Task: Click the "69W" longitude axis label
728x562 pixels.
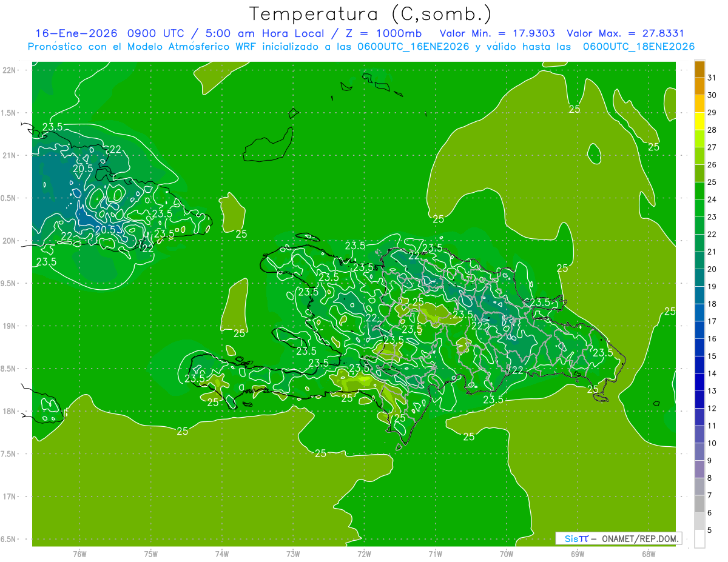Action: pos(578,554)
